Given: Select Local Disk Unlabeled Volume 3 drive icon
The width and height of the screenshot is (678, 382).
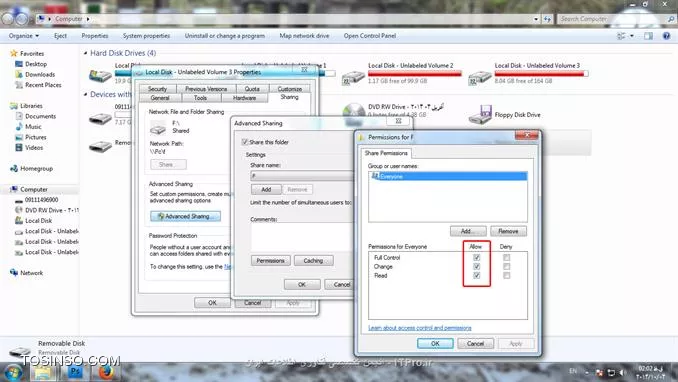Looking at the screenshot, I should pos(480,77).
